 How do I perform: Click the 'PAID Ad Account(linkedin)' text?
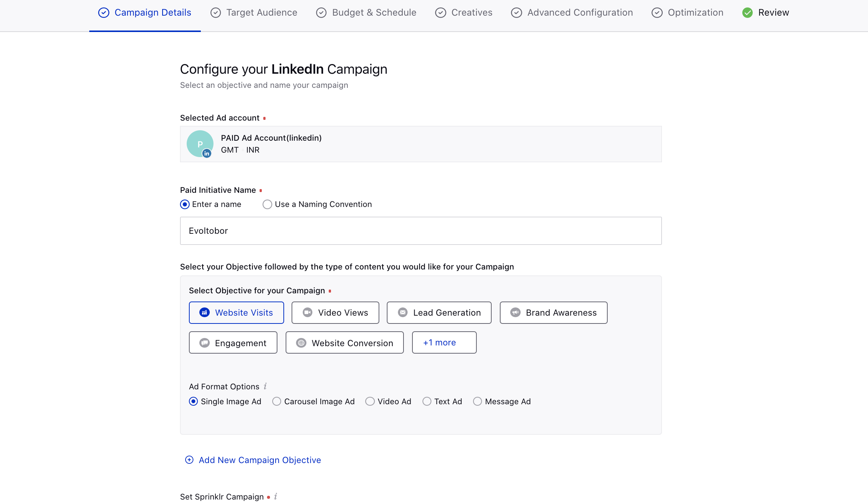click(x=271, y=138)
